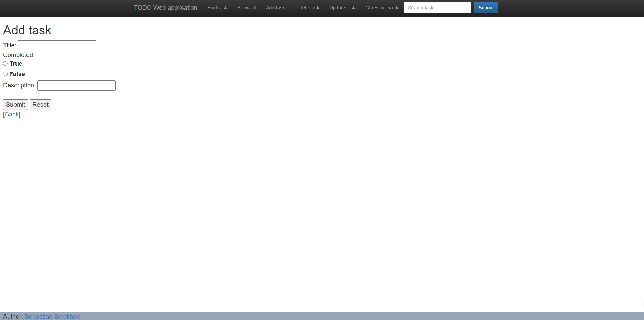
Task: Click the form Submit button
Action: tap(15, 105)
